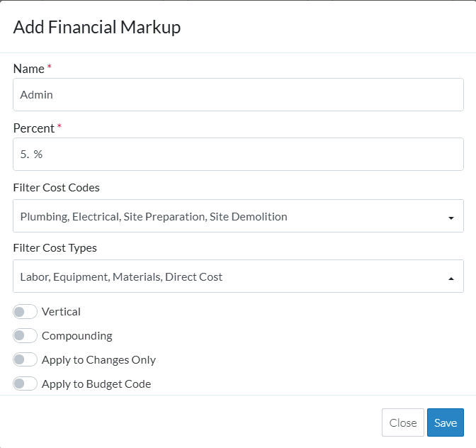Screen dimensions: 476x448
Task: Click the Vertical label text
Action: click(x=61, y=312)
